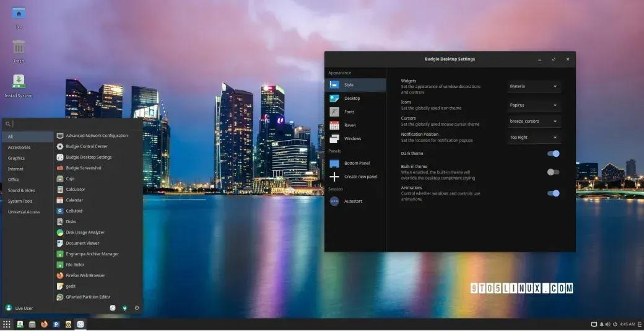Enable the Built-in theme switch
644x331 pixels.
[x=553, y=172]
